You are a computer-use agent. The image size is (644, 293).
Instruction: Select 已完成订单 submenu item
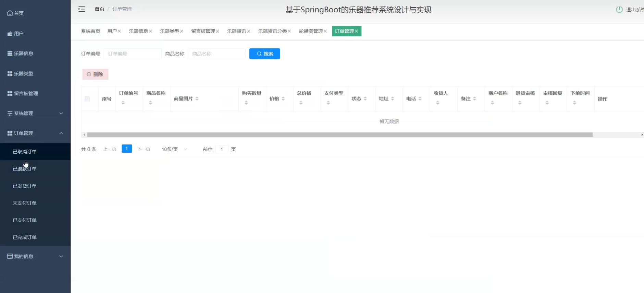tap(35, 237)
